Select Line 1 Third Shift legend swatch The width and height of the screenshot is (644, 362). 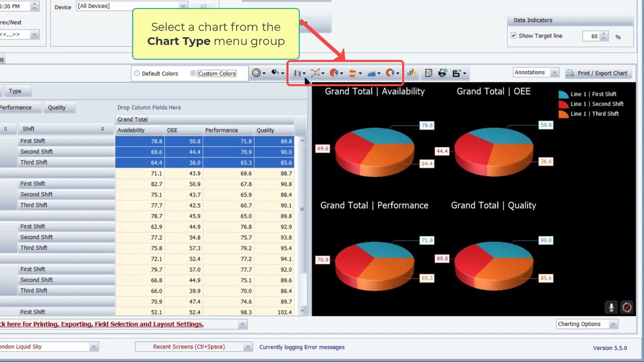[x=563, y=114]
